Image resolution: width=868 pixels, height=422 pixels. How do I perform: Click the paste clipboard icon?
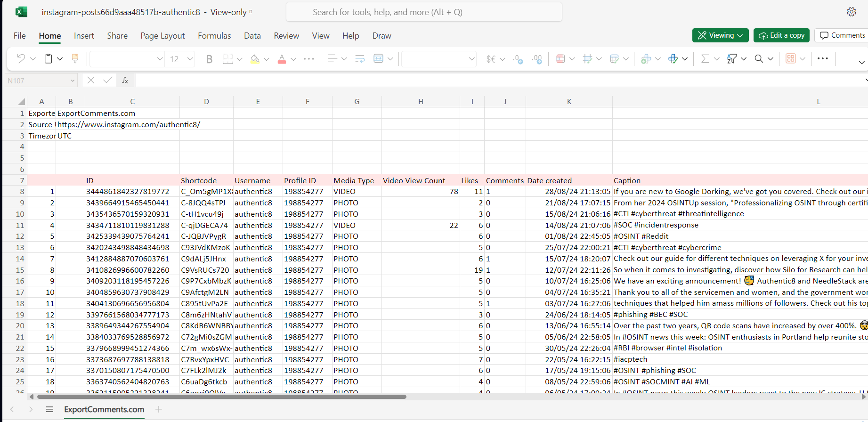point(48,58)
